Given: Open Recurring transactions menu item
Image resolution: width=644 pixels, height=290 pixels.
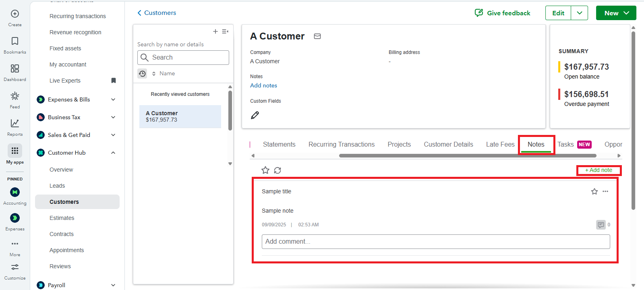Looking at the screenshot, I should tap(78, 16).
